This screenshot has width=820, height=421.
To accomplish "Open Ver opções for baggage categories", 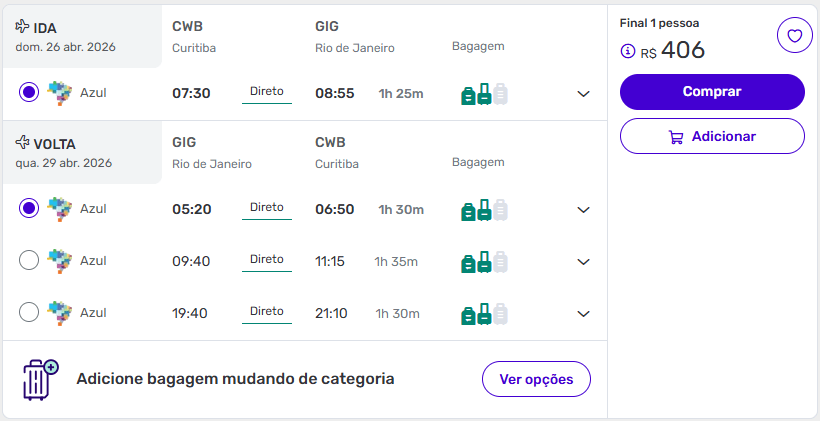I will coord(536,379).
